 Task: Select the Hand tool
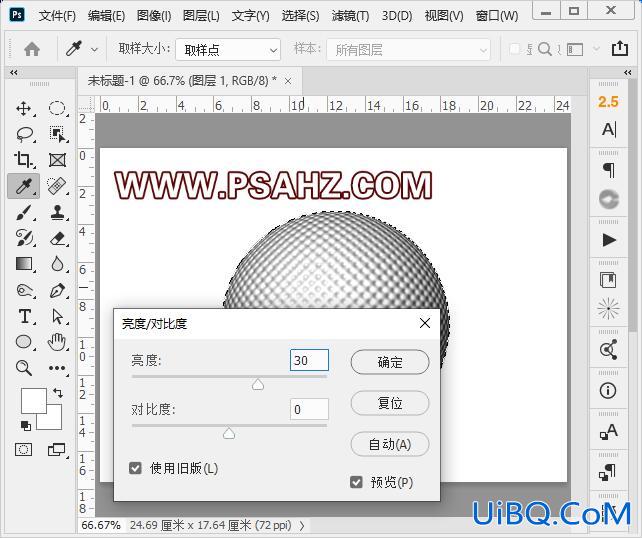point(57,342)
